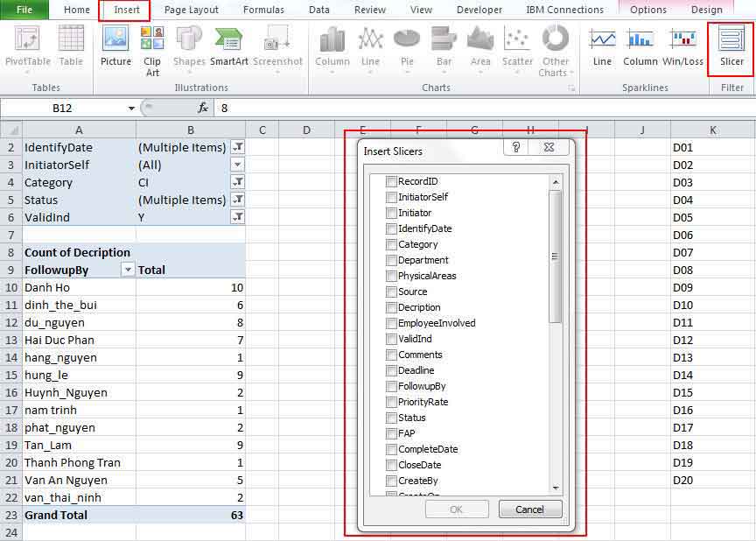Screen dimensions: 756x541
Task: Open the FollowupBy row label dropdown
Action: coord(128,270)
